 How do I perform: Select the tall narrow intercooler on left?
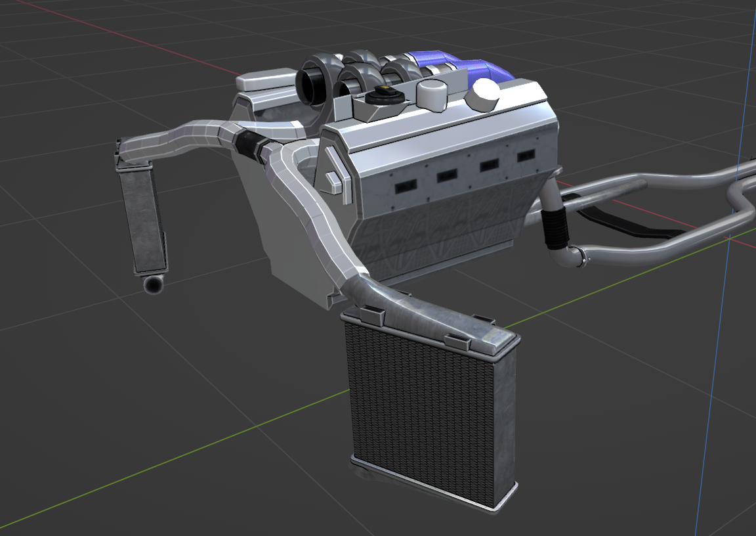coord(143,221)
